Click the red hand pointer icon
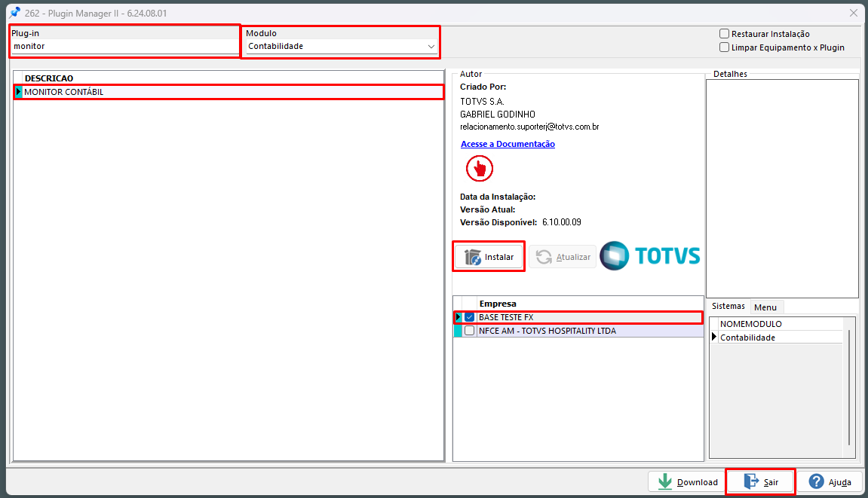868x498 pixels. tap(480, 168)
